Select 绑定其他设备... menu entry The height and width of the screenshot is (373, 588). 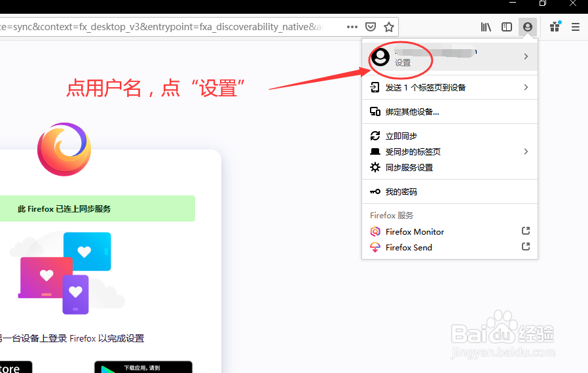[450, 111]
